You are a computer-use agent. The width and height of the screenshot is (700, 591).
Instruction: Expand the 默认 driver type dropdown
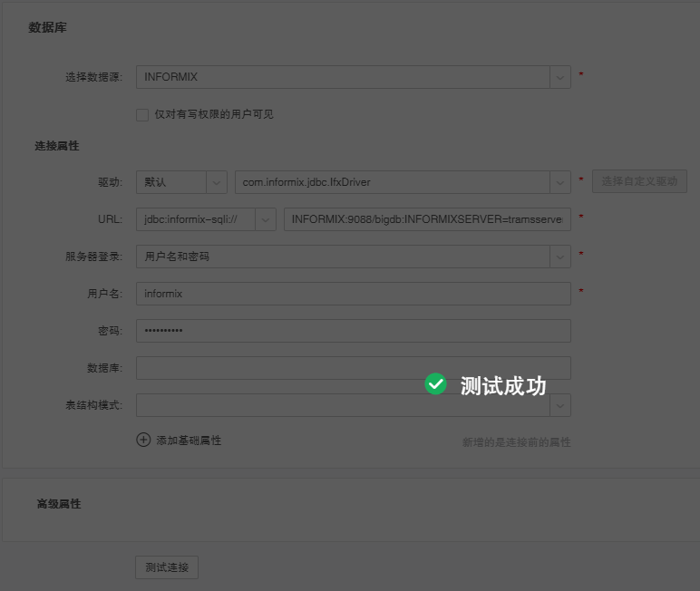click(217, 182)
